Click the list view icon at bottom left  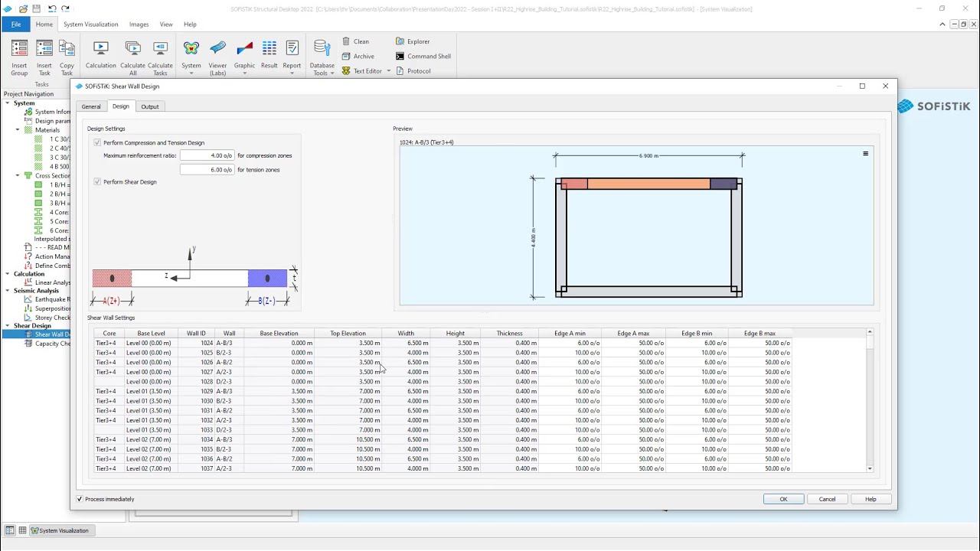coord(10,530)
